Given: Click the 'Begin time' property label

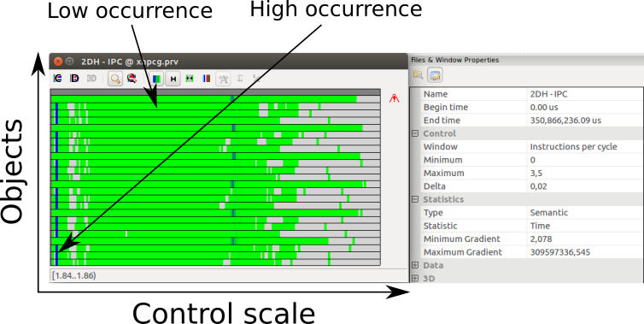Looking at the screenshot, I should [446, 108].
